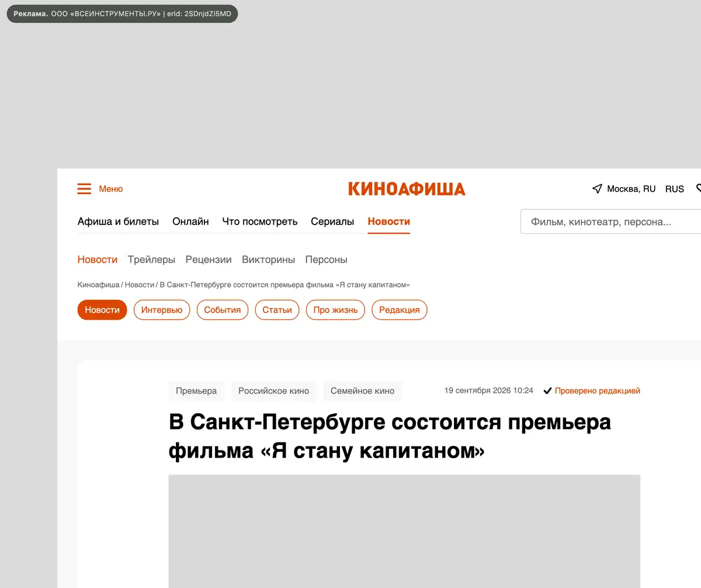701x588 pixels.
Task: Choose the Про жизнь filter pill
Action: point(335,310)
